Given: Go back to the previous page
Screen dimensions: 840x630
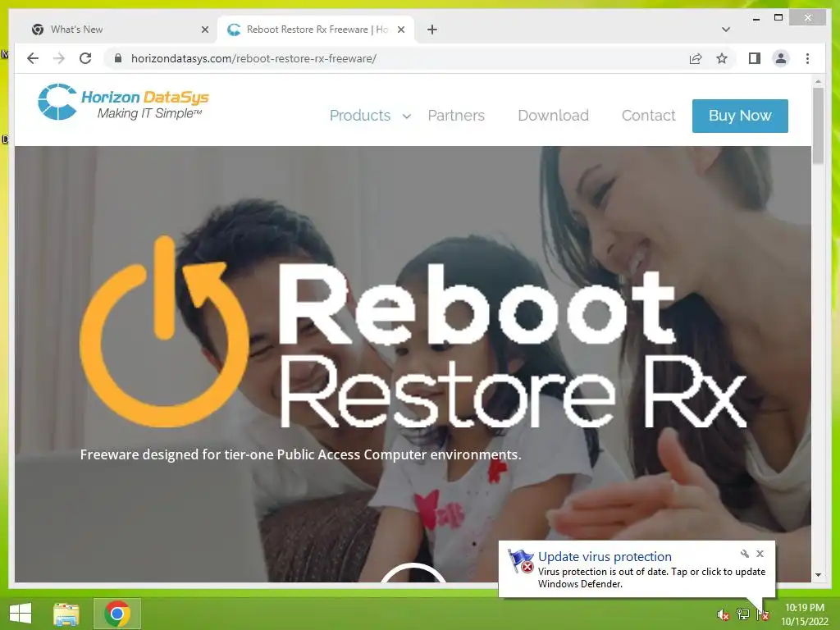Looking at the screenshot, I should click(33, 58).
